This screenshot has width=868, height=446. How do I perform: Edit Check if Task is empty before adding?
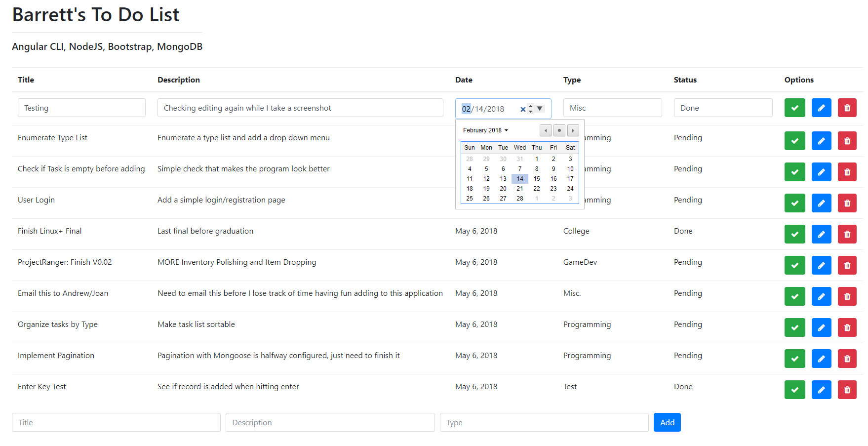(821, 172)
